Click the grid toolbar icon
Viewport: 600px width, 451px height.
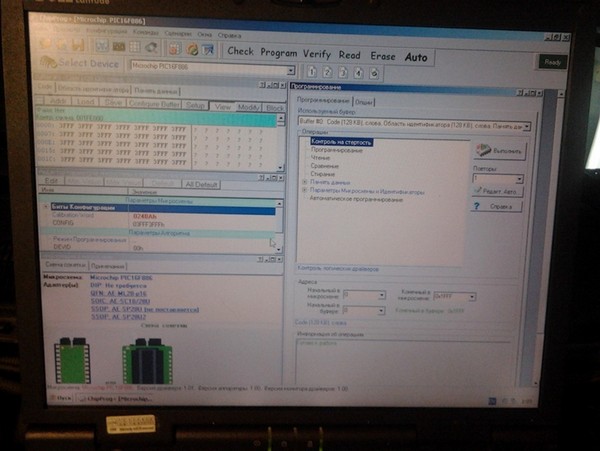(135, 47)
